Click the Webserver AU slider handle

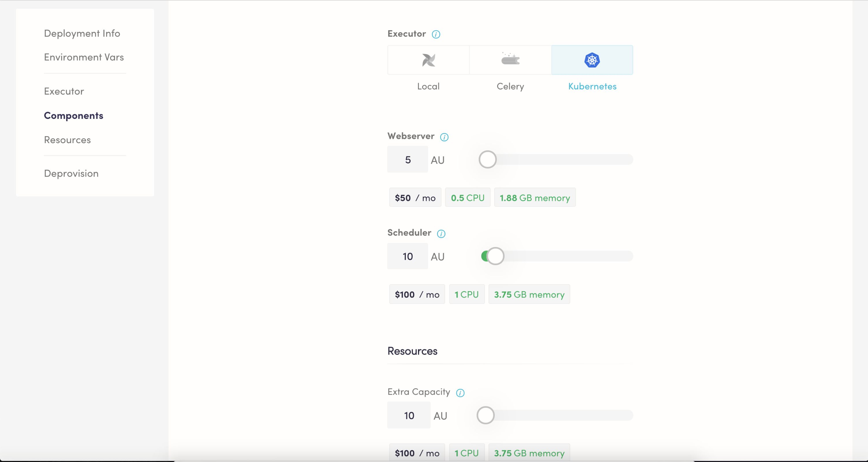(488, 159)
